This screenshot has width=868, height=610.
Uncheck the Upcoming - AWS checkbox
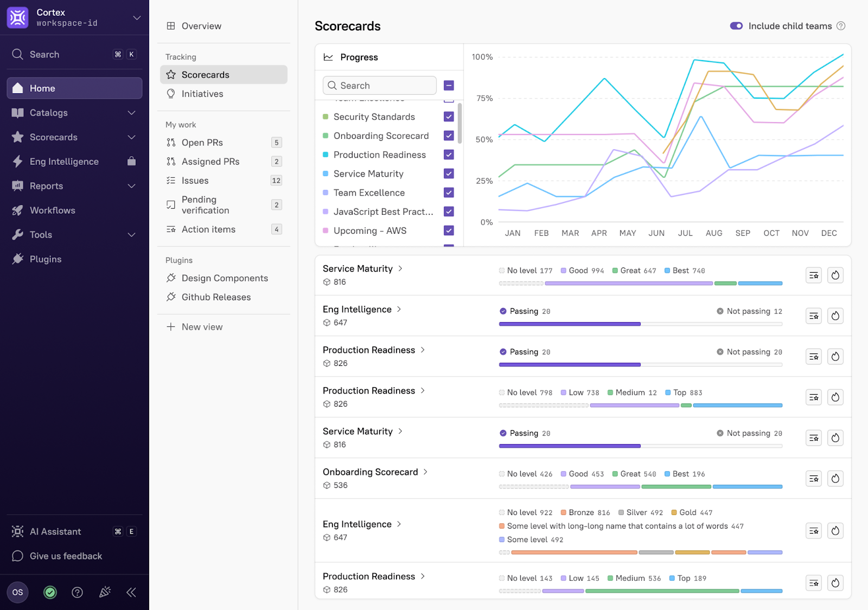[x=449, y=230]
